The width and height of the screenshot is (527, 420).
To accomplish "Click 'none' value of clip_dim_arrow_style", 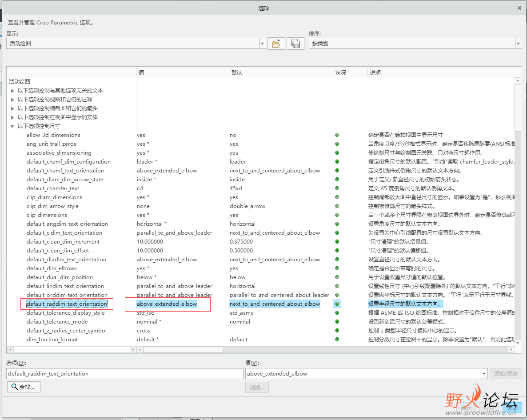I will click(143, 206).
